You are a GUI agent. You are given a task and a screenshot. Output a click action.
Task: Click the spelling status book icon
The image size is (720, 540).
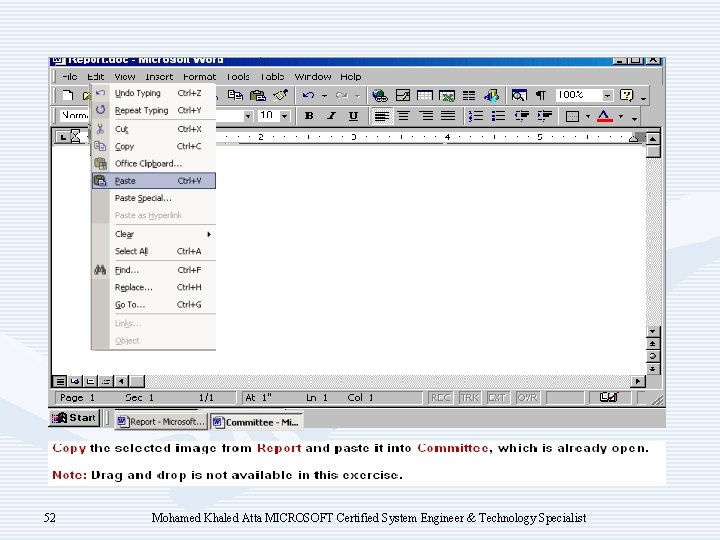[x=609, y=398]
